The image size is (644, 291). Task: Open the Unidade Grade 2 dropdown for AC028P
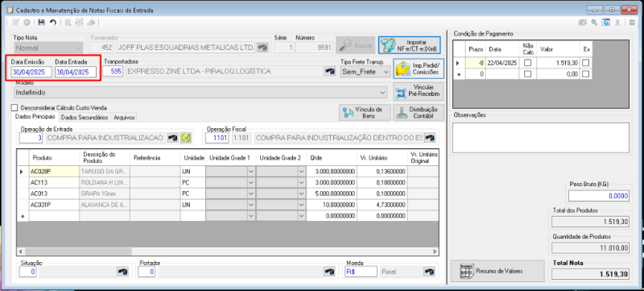tap(301, 172)
